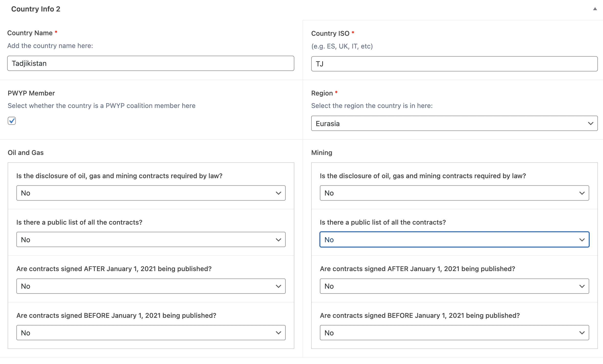The width and height of the screenshot is (603, 364).
Task: Open Mining BEFORE January 2021 dropdown
Action: pos(454,333)
